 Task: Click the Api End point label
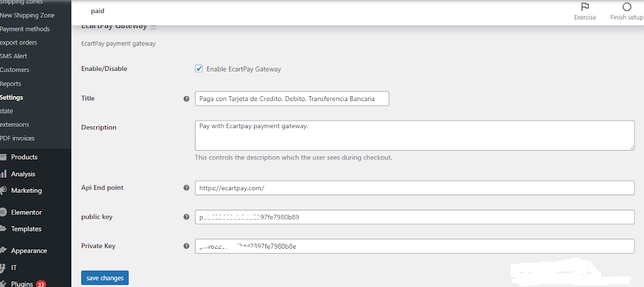point(103,187)
